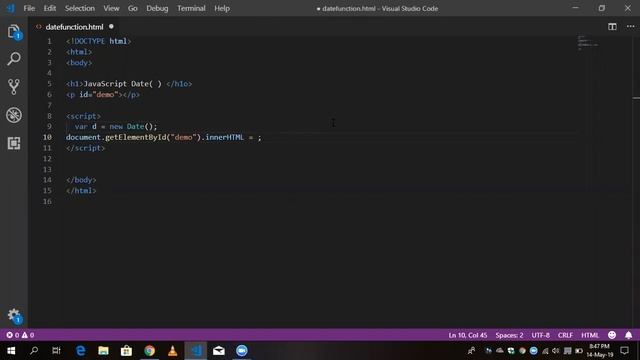Open the Manage gear menu
This screenshot has width=640, height=360.
click(x=14, y=316)
